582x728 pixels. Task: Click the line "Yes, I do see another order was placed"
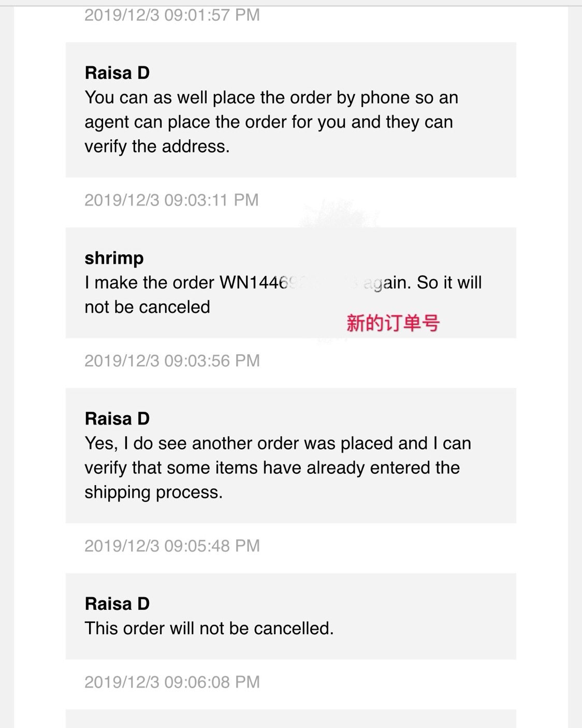[278, 443]
